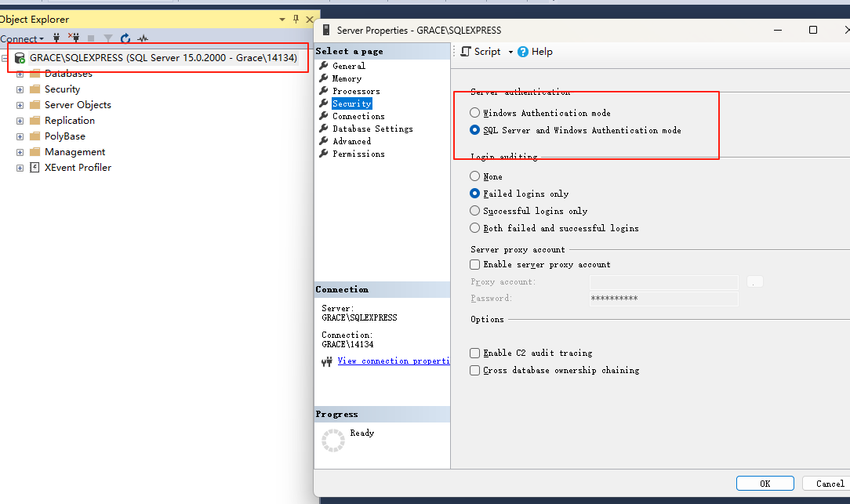
Task: Open View connection properties link
Action: [x=394, y=361]
